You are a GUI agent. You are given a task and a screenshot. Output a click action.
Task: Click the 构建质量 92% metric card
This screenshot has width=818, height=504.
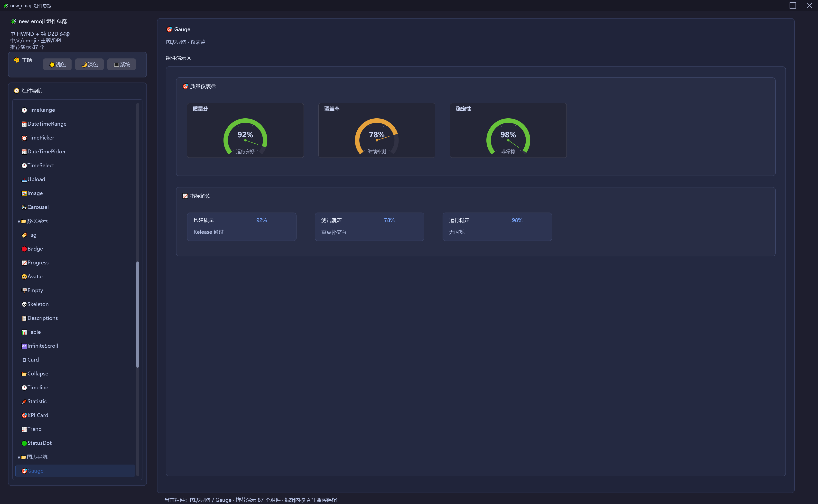coord(242,227)
